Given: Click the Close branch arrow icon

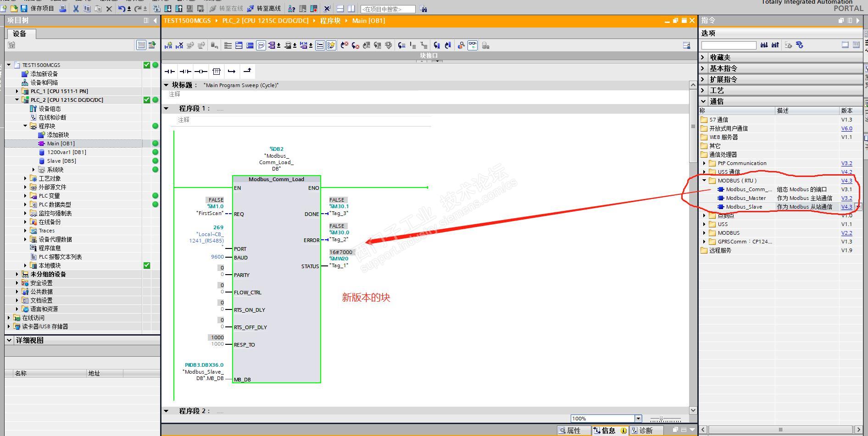Looking at the screenshot, I should click(247, 71).
